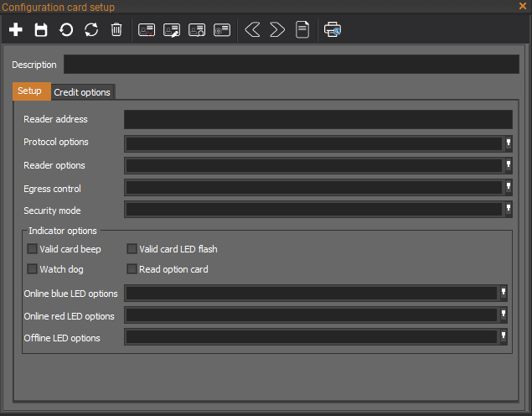Screen dimensions: 532x416
Task: Expand the Reader options dropdown arrow
Action: [x=509, y=166]
